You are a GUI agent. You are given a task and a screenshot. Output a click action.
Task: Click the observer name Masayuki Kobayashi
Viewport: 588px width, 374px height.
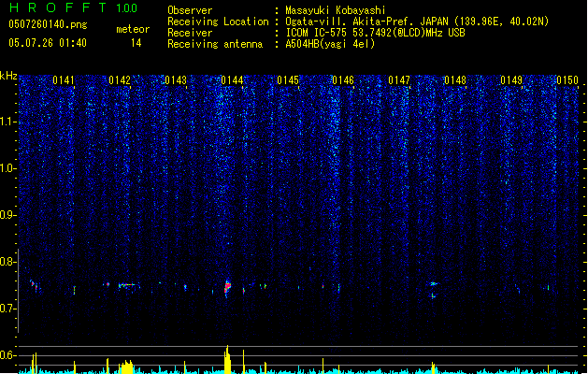[336, 10]
